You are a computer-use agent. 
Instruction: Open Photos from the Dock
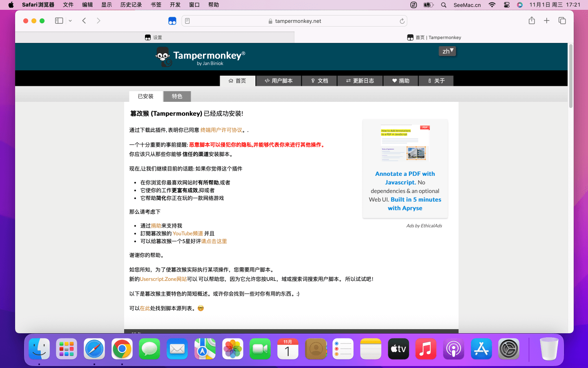(x=233, y=349)
